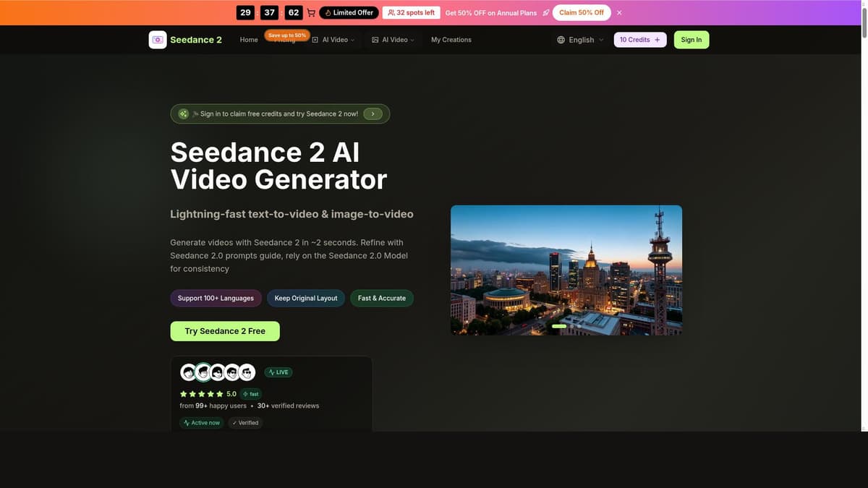Open the Home menu item
The width and height of the screenshot is (868, 488).
(x=250, y=38)
